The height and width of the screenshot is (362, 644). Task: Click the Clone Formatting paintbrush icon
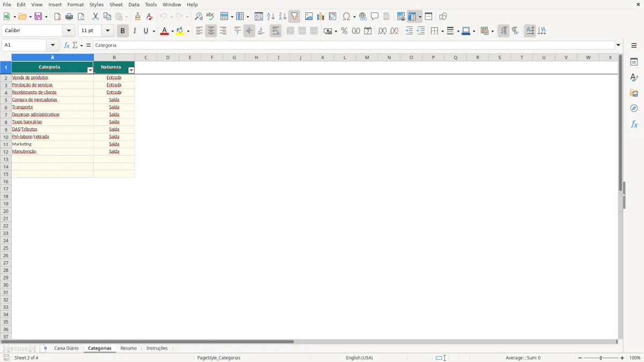[x=137, y=17]
